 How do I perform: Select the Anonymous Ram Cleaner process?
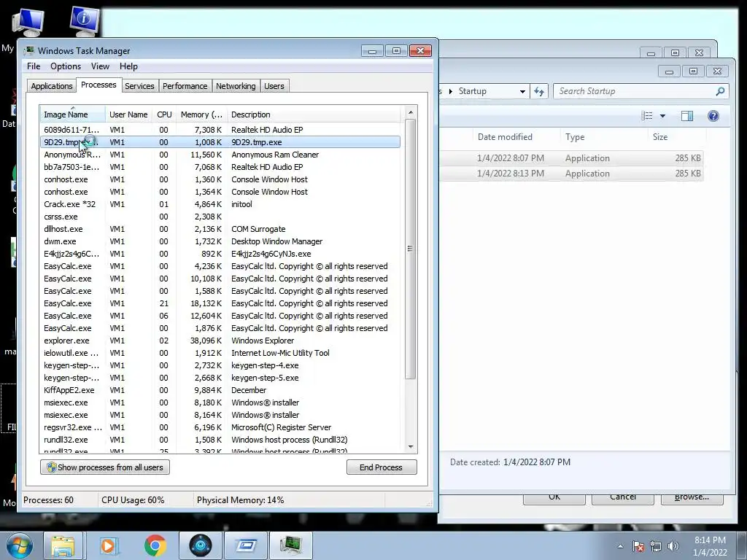click(220, 155)
